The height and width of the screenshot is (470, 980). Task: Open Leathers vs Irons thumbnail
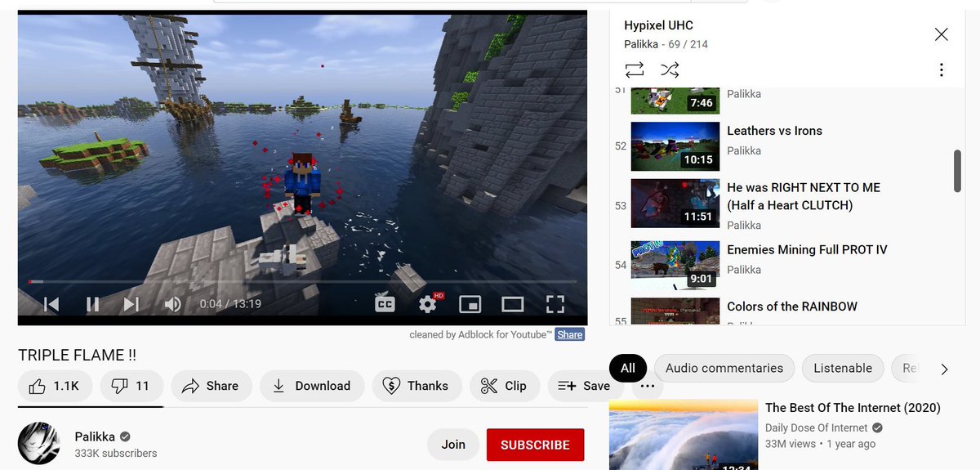675,146
